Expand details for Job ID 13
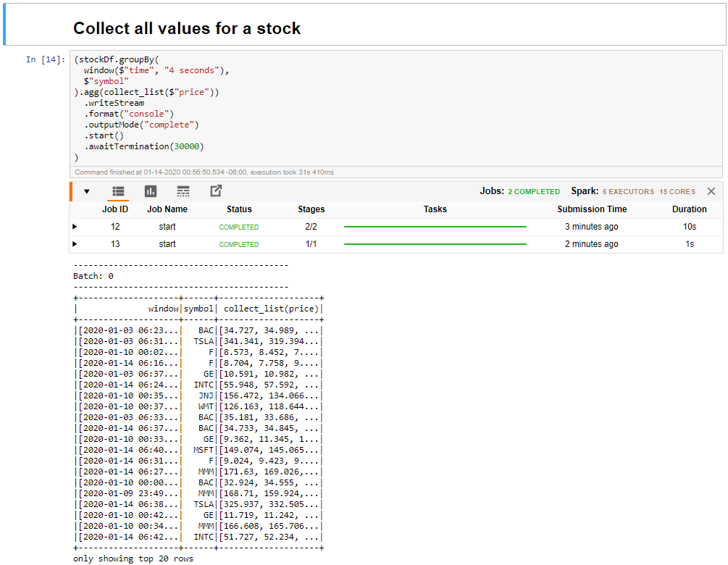 (75, 244)
